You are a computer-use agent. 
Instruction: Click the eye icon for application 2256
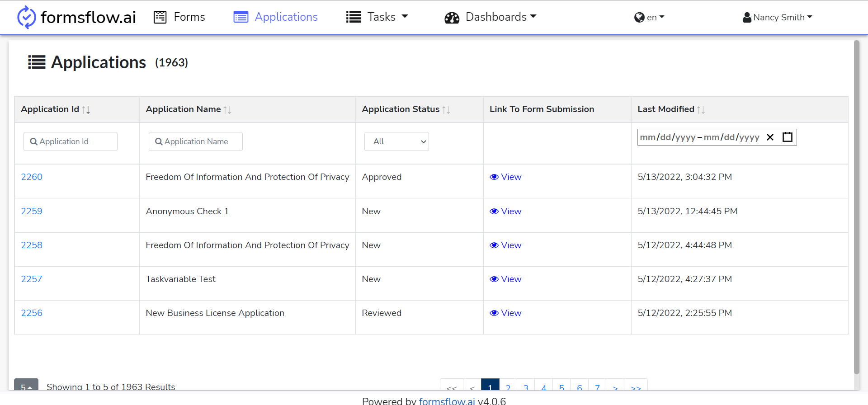494,313
